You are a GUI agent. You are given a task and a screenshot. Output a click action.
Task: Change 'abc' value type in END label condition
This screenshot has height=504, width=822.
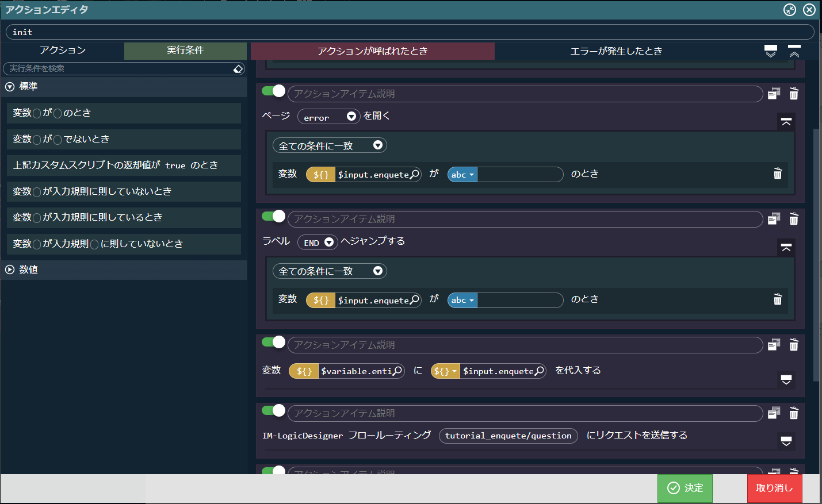[x=462, y=300]
